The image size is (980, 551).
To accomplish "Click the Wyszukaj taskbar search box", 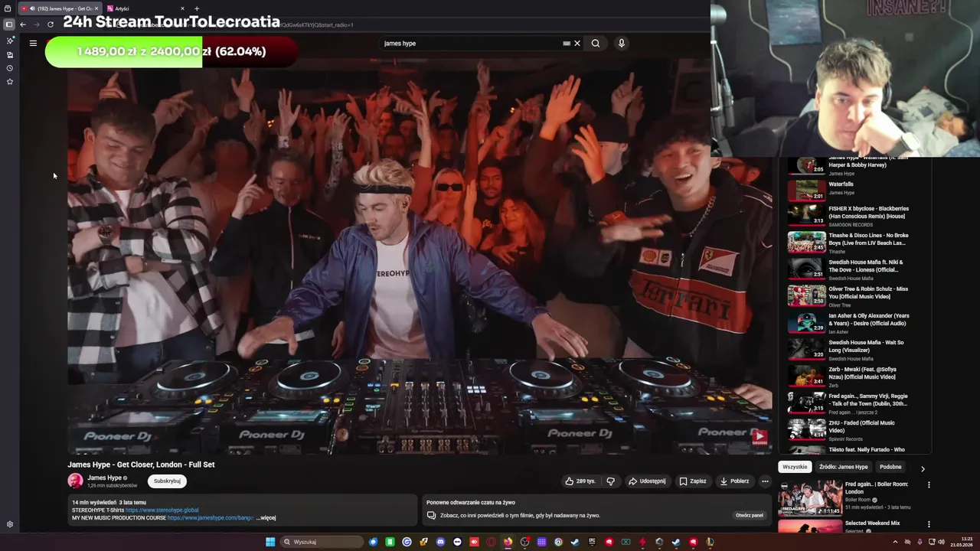I will [x=321, y=542].
